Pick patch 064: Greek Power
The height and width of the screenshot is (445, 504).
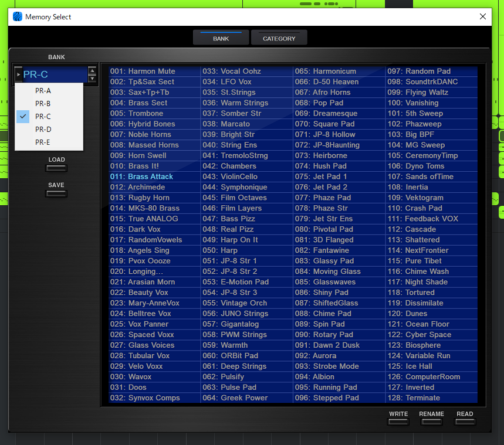[247, 398]
